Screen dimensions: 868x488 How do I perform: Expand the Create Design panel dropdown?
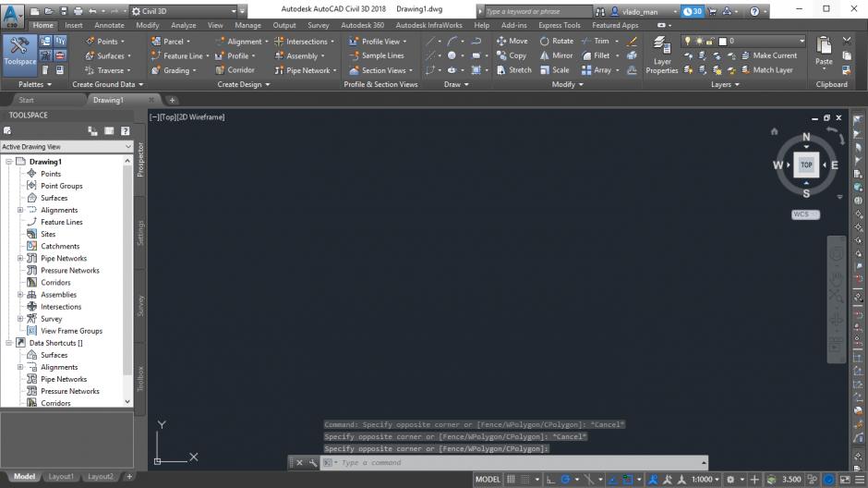[244, 84]
